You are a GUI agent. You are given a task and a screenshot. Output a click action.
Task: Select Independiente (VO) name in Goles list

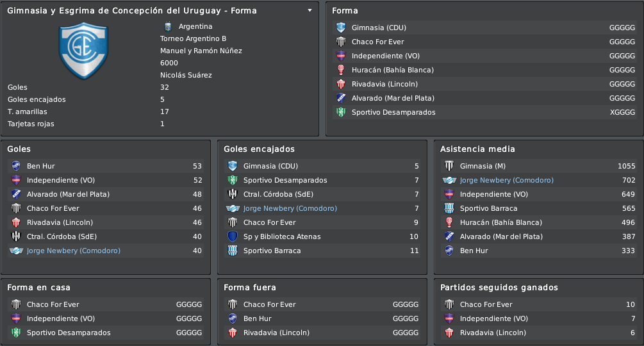click(61, 180)
